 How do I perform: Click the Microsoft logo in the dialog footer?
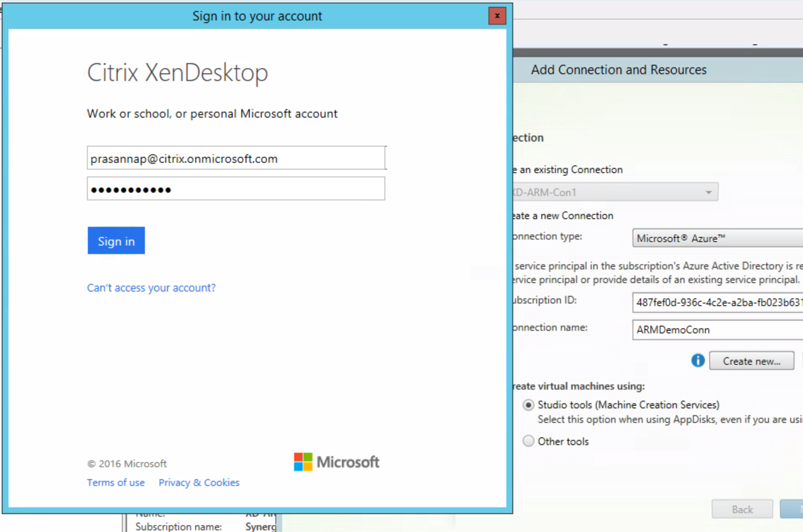tap(336, 462)
